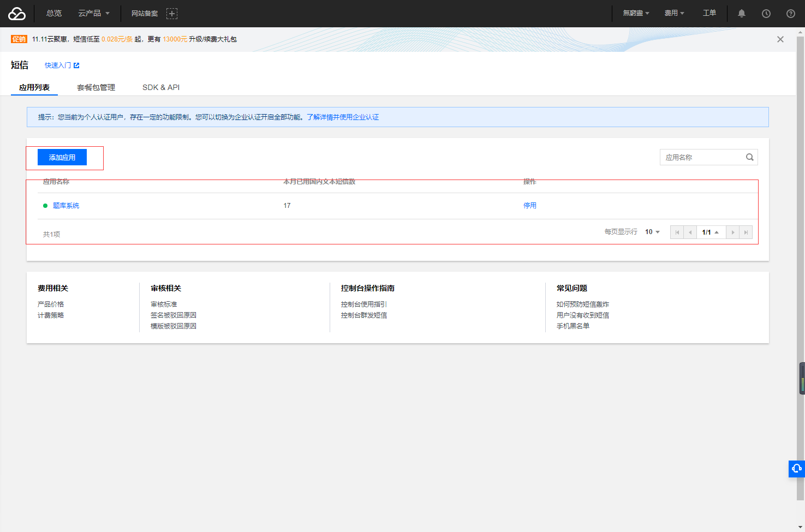This screenshot has width=805, height=532.
Task: Go to last page of table
Action: tap(746, 232)
